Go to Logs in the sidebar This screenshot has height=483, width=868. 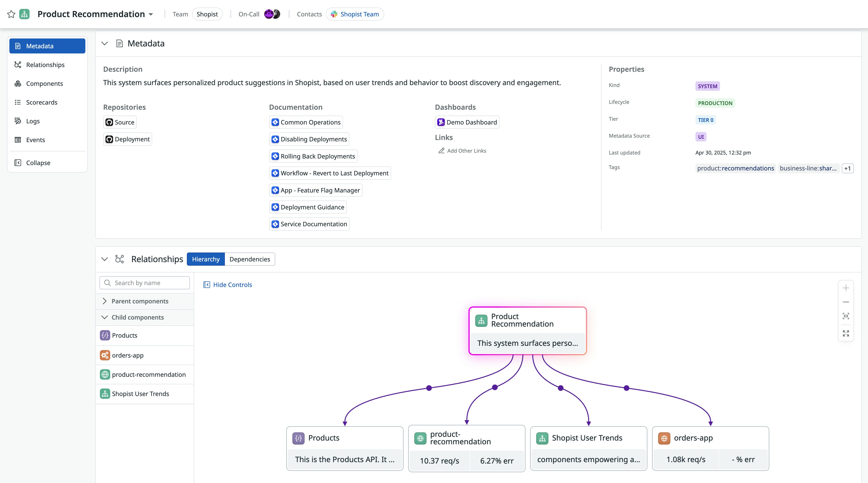point(33,121)
